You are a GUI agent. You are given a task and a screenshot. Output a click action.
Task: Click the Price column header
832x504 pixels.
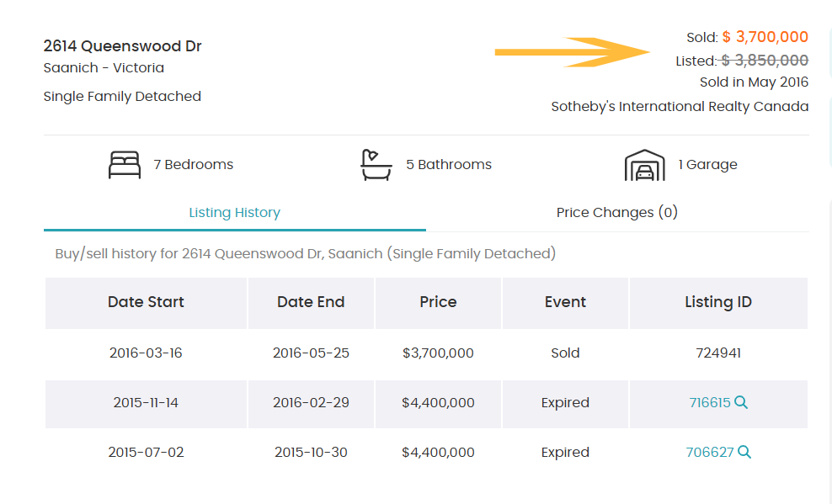438,302
